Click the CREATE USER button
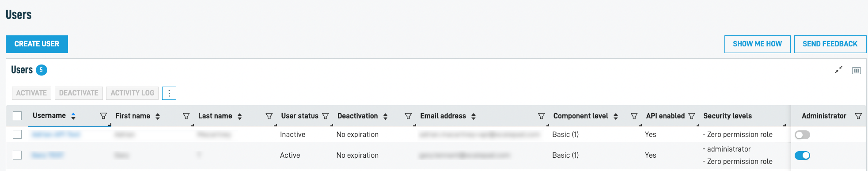 click(37, 44)
